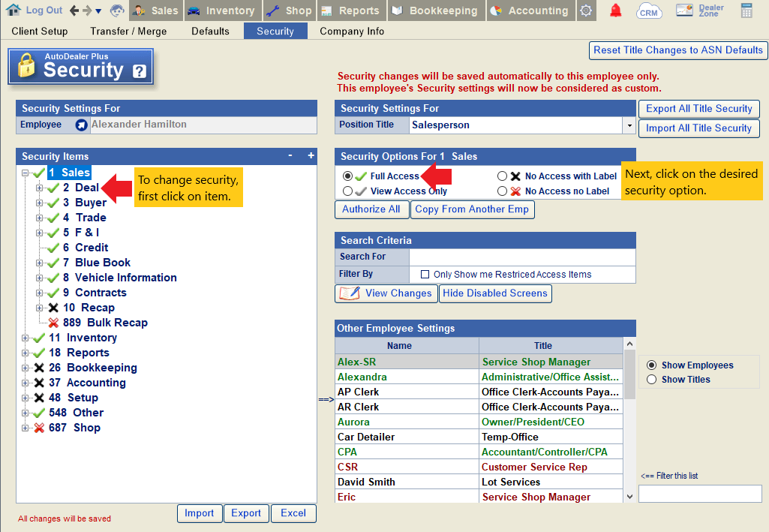This screenshot has height=532, width=769.
Task: Switch to the Client Setup tab
Action: click(39, 31)
